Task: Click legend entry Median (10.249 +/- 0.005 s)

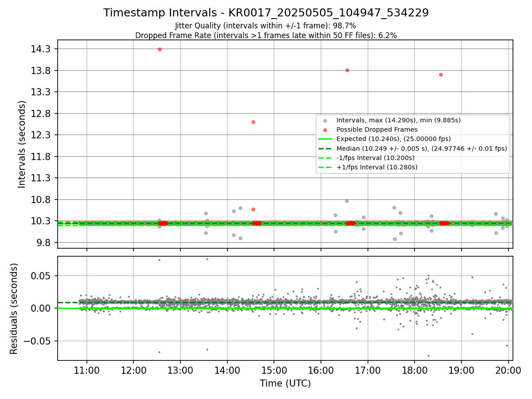Action: [422, 149]
